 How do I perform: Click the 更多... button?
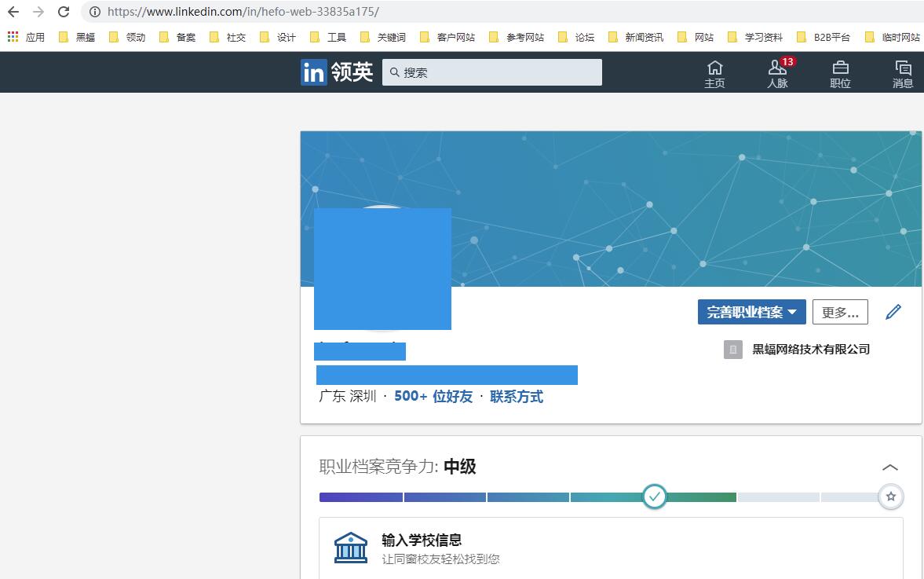pos(840,312)
